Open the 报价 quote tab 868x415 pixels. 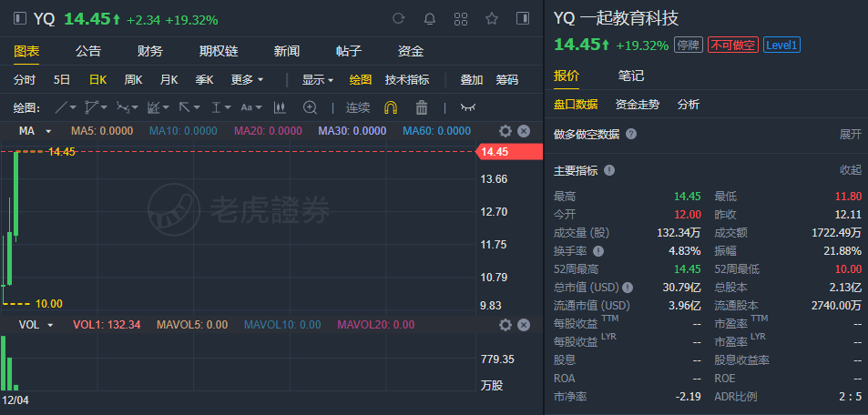click(567, 76)
